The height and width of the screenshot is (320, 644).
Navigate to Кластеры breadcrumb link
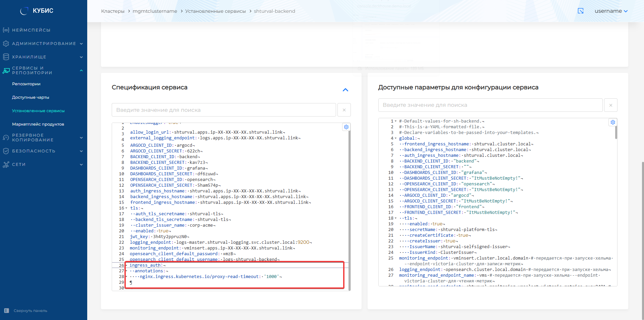click(113, 11)
